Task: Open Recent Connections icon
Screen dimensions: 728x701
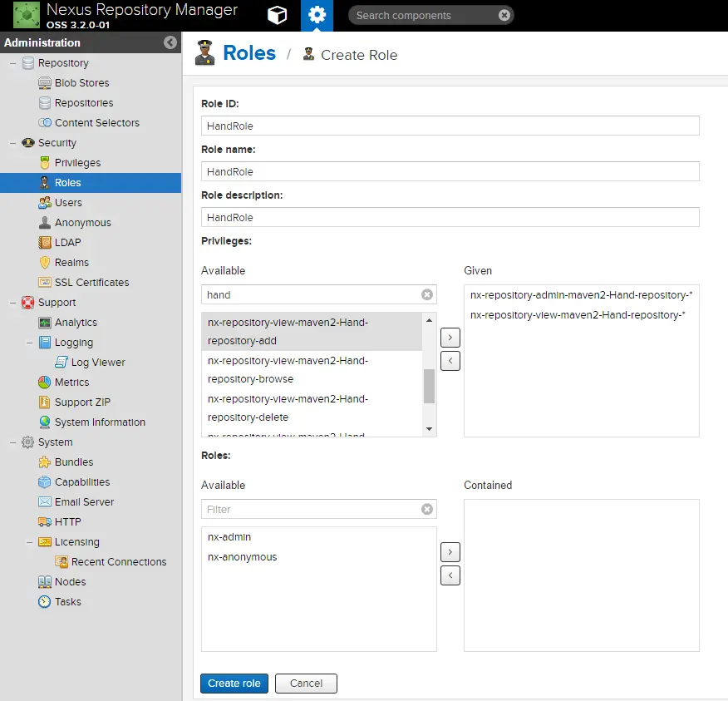Action: coord(61,562)
